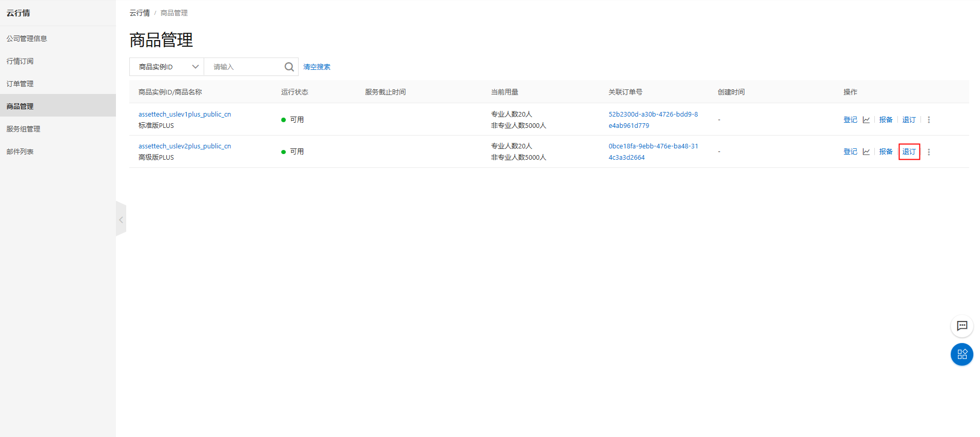
Task: Collapse the left sidebar handle
Action: coord(121,219)
